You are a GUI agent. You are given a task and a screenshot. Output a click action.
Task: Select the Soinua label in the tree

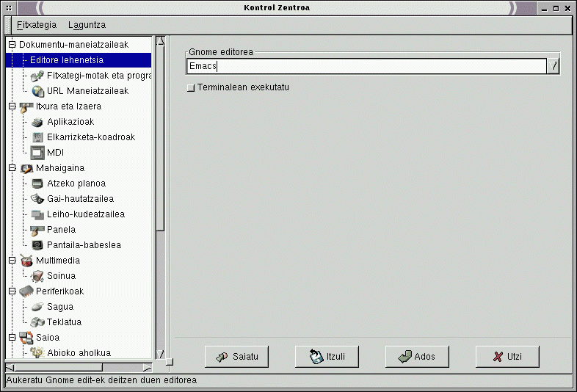[61, 276]
